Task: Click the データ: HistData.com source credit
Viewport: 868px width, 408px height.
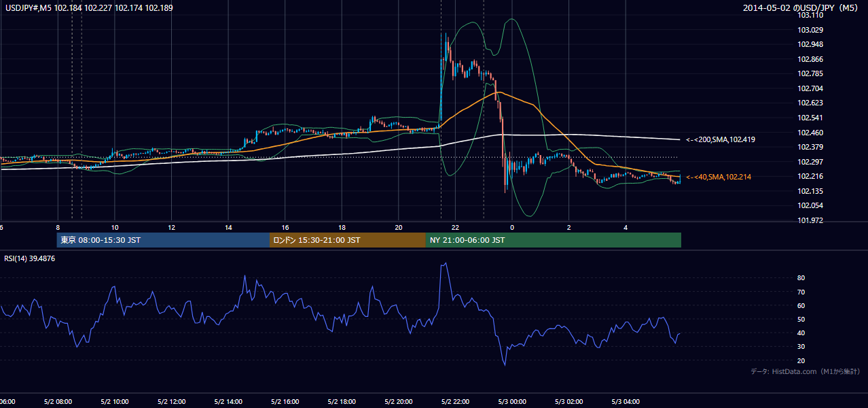Action: pyautogui.click(x=805, y=371)
